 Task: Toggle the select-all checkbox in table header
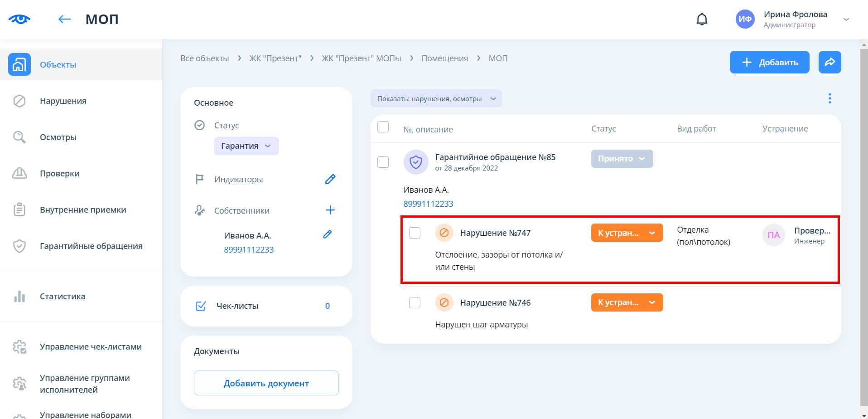point(383,127)
